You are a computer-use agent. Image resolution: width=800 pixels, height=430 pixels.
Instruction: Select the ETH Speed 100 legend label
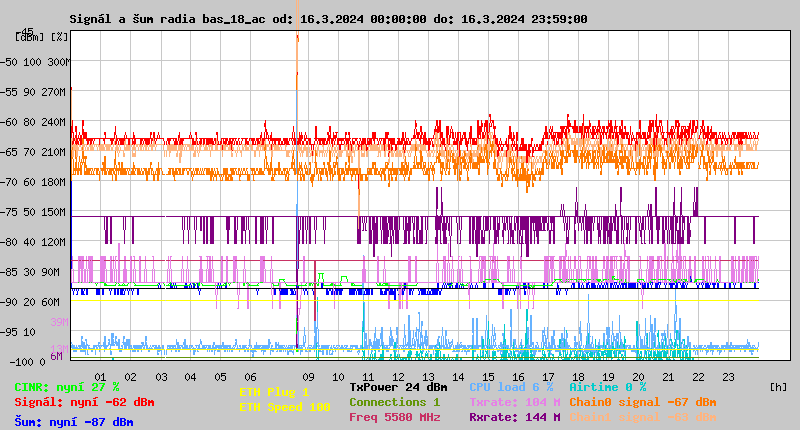click(x=284, y=407)
